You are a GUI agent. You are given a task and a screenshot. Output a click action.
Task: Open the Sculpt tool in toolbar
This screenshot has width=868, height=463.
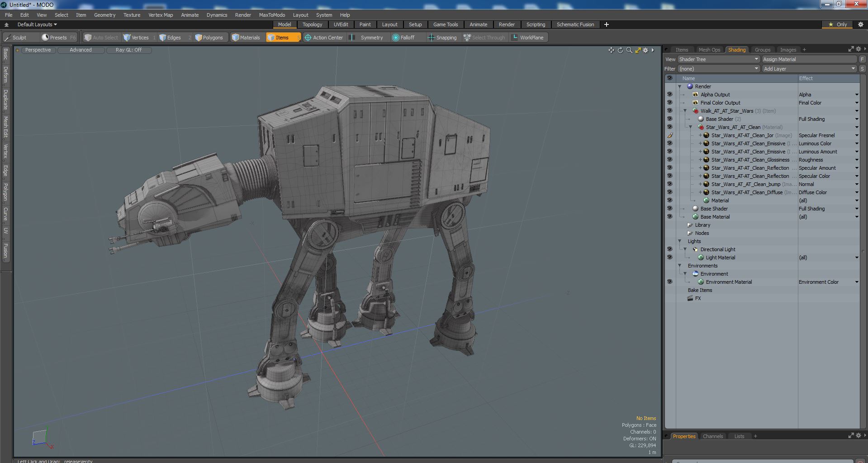pos(16,38)
